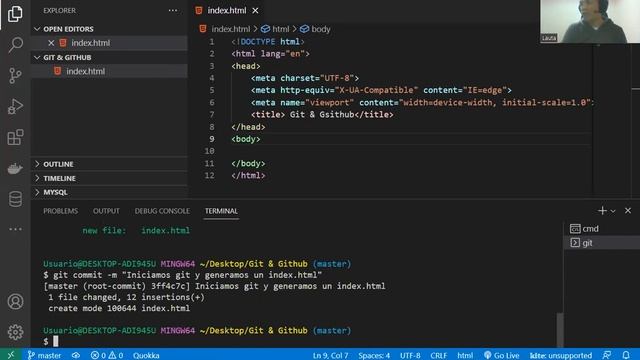Collapse the Git & Github folder section
Screen dimensions: 640x360
pos(109,58)
